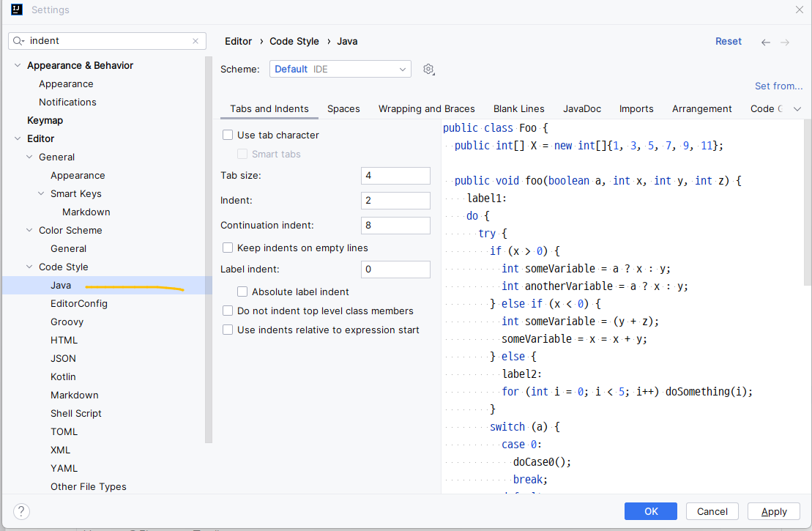Select Markdown under Smart Keys
The width and height of the screenshot is (812, 531).
86,212
